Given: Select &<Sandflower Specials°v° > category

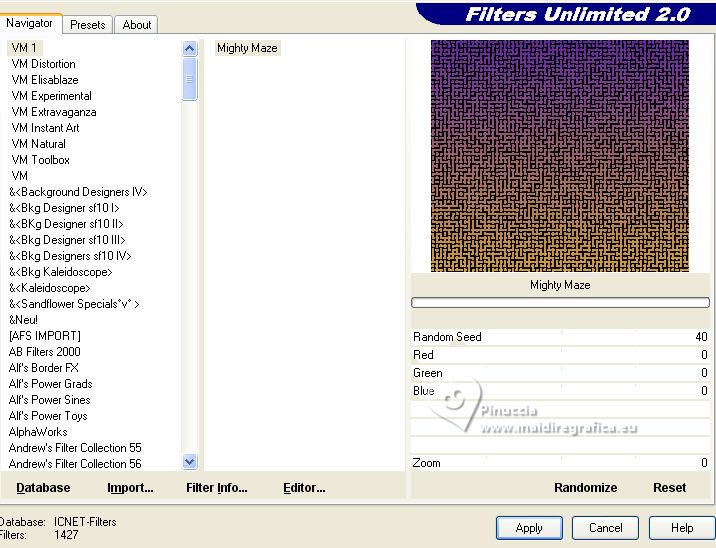Looking at the screenshot, I should (74, 304).
